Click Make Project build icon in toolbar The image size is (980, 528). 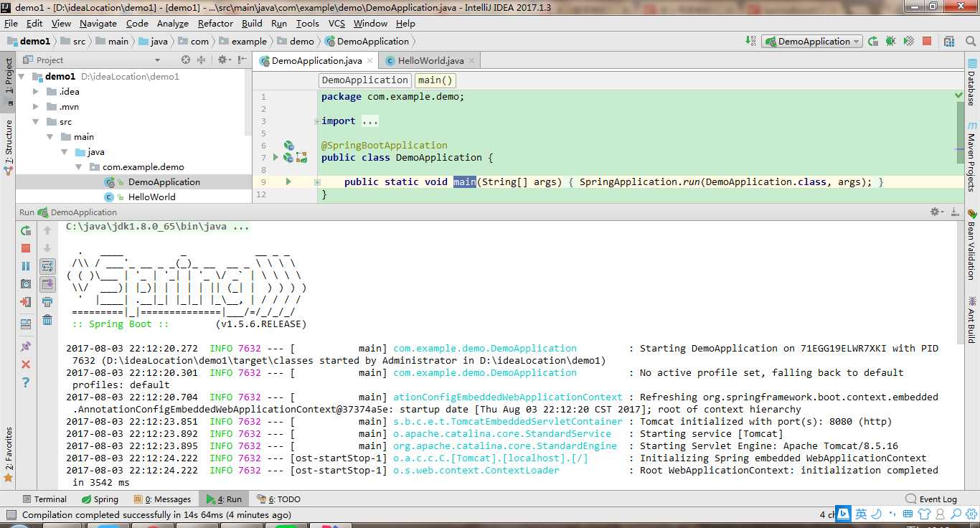[750, 41]
